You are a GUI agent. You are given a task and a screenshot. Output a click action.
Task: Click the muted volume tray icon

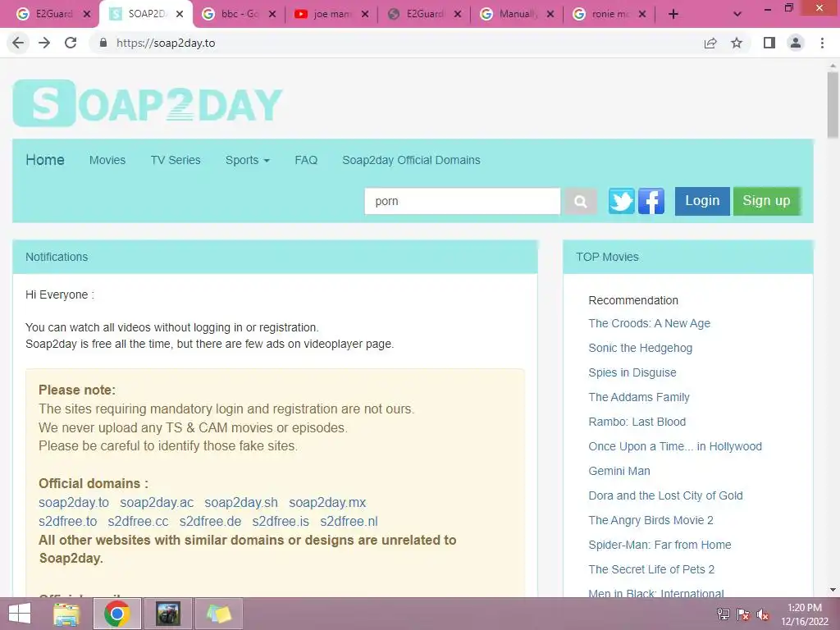point(762,614)
